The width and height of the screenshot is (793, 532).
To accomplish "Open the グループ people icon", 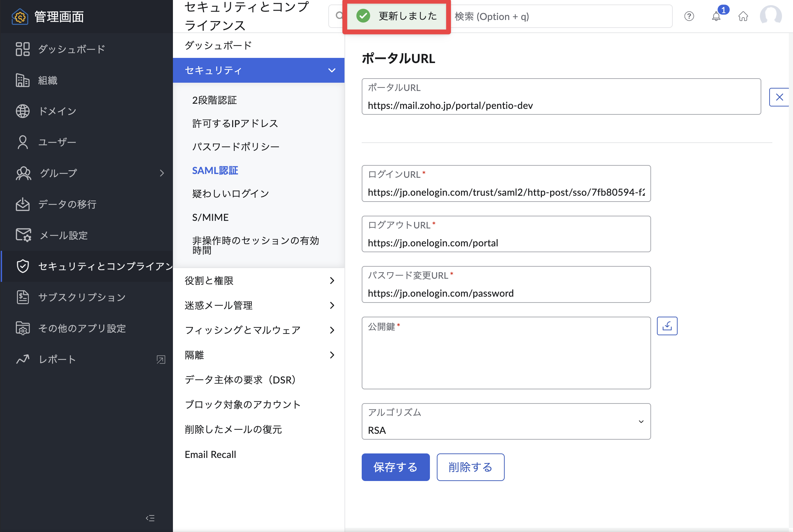I will pos(23,173).
